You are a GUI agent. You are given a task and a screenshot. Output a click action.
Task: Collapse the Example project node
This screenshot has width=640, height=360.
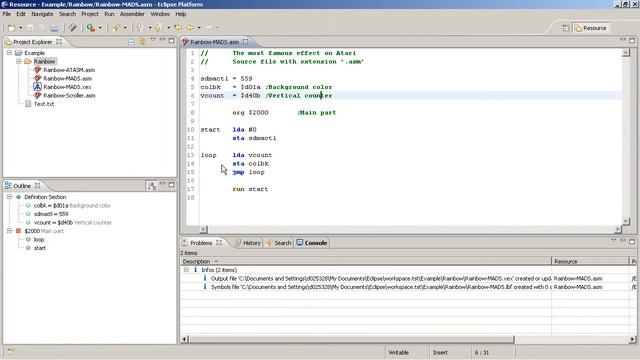(9, 53)
